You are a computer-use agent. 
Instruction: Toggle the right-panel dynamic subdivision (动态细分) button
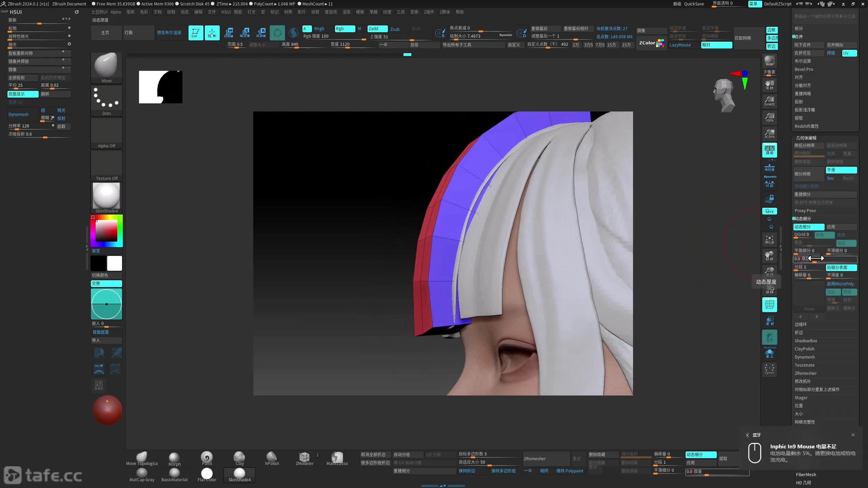click(x=809, y=227)
